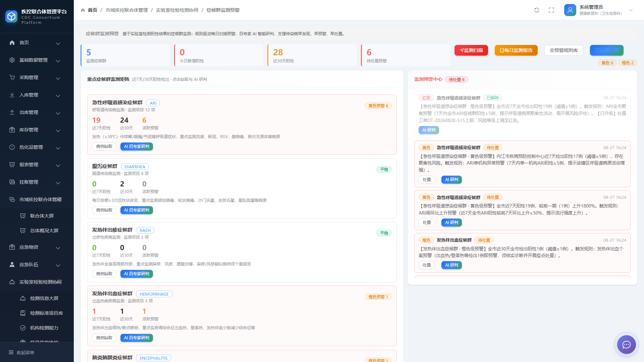
Task: Open 机构检测能力 menu item
Action: 37,328
